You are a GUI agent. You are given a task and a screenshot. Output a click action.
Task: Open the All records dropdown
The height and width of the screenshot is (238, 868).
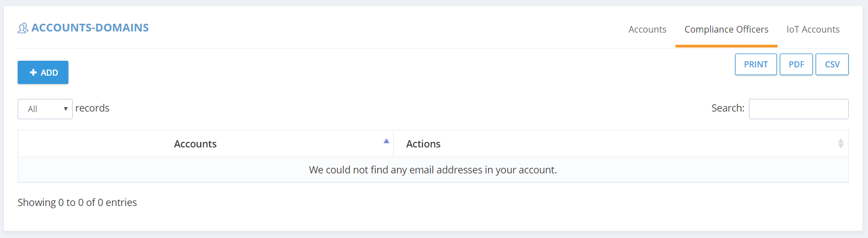(x=45, y=109)
